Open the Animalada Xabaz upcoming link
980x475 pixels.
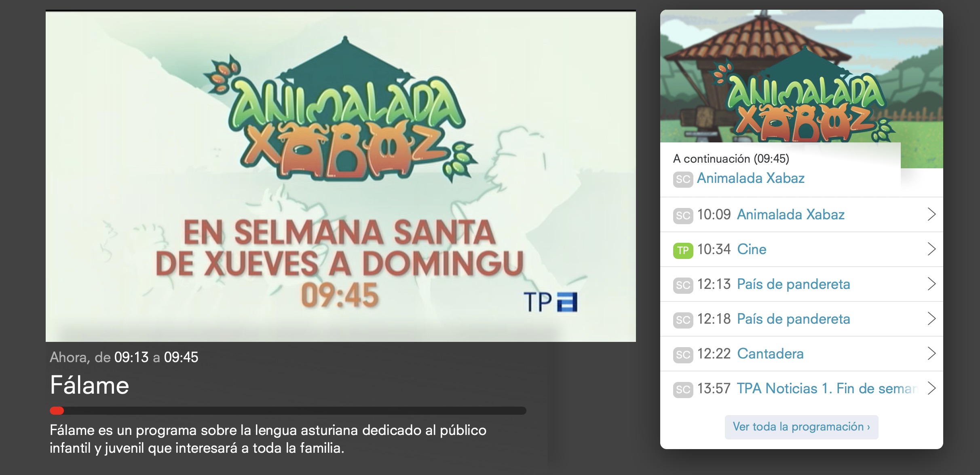point(750,178)
